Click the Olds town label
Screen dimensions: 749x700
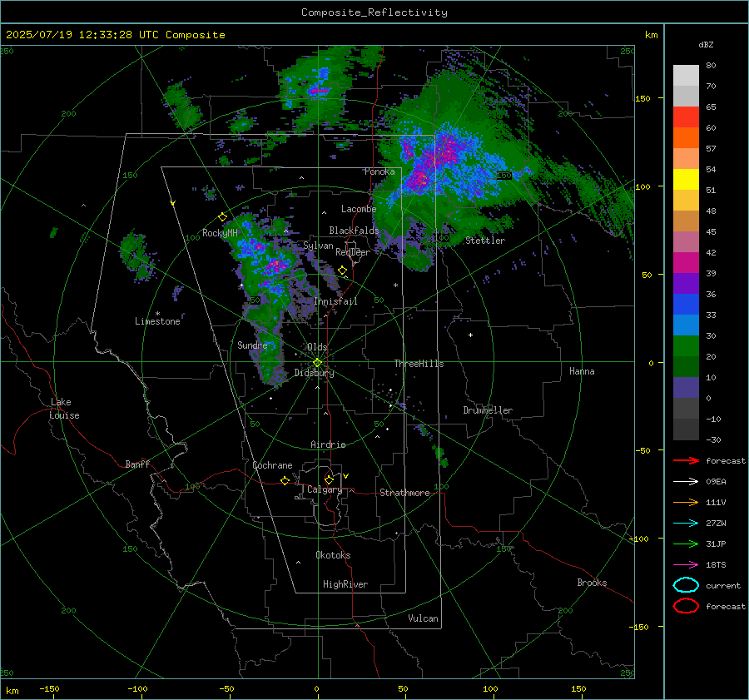coord(317,347)
